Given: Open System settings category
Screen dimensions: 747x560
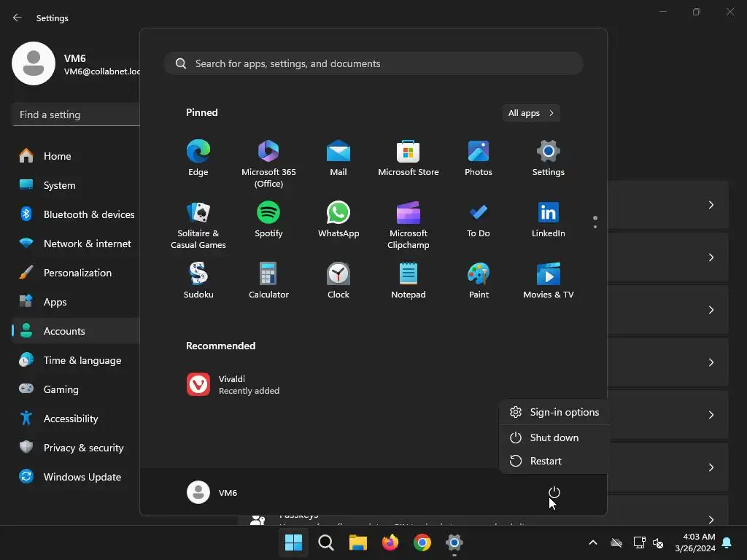Looking at the screenshot, I should 76,185.
